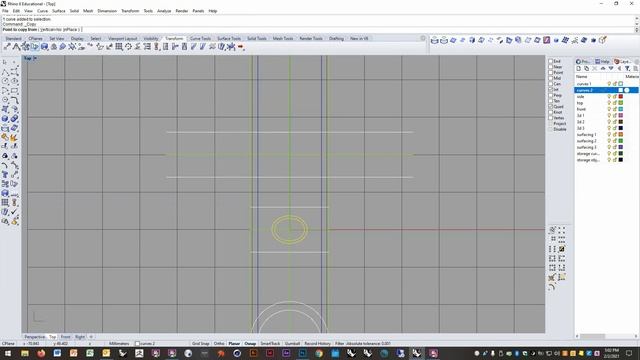The image size is (640, 360).
Task: Toggle lock icon of top layer
Action: pyautogui.click(x=615, y=103)
